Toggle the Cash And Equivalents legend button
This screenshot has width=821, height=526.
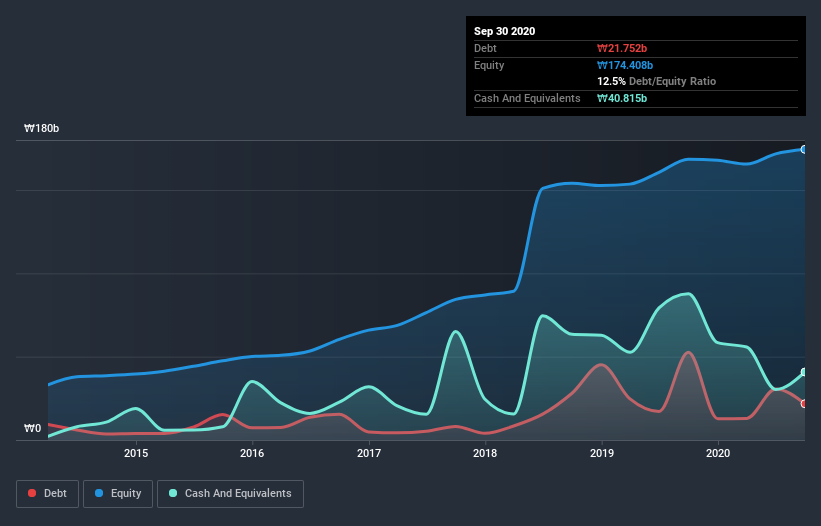[x=230, y=494]
